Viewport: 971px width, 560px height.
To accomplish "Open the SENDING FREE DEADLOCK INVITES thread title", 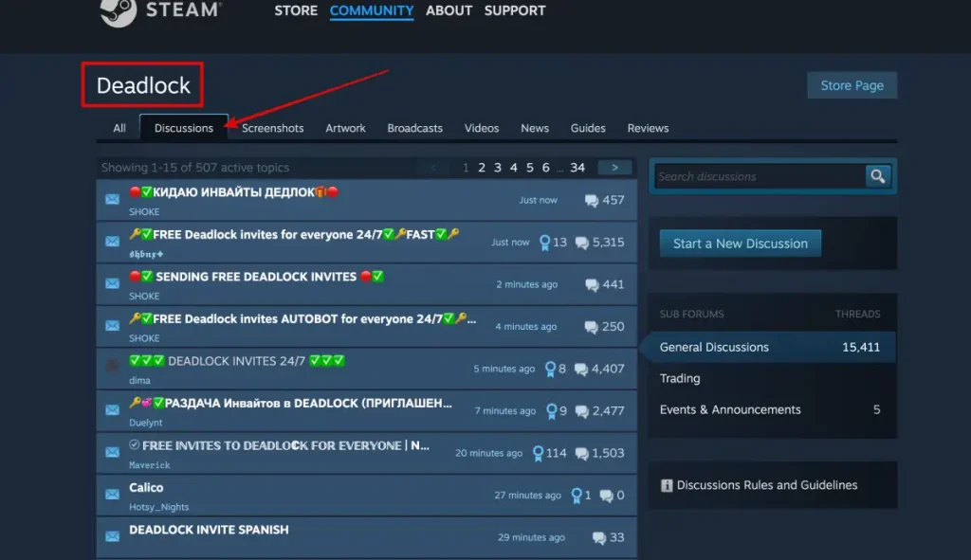I will [256, 277].
